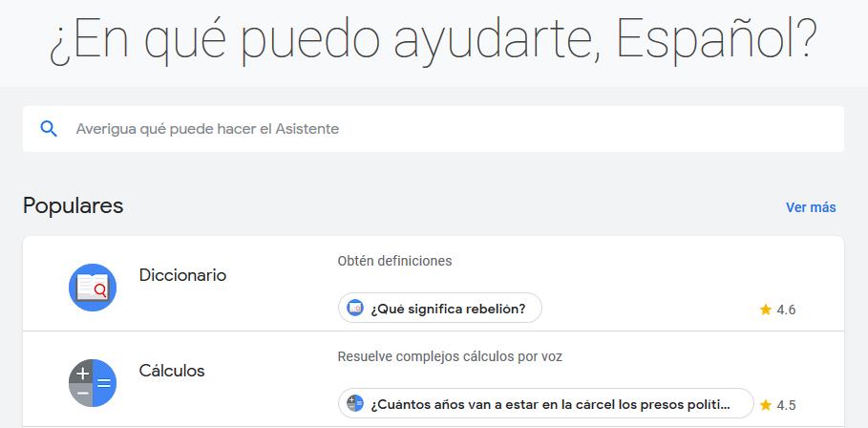Open the Cálculos entry title
Viewport: 868px width, 428px height.
(x=172, y=371)
